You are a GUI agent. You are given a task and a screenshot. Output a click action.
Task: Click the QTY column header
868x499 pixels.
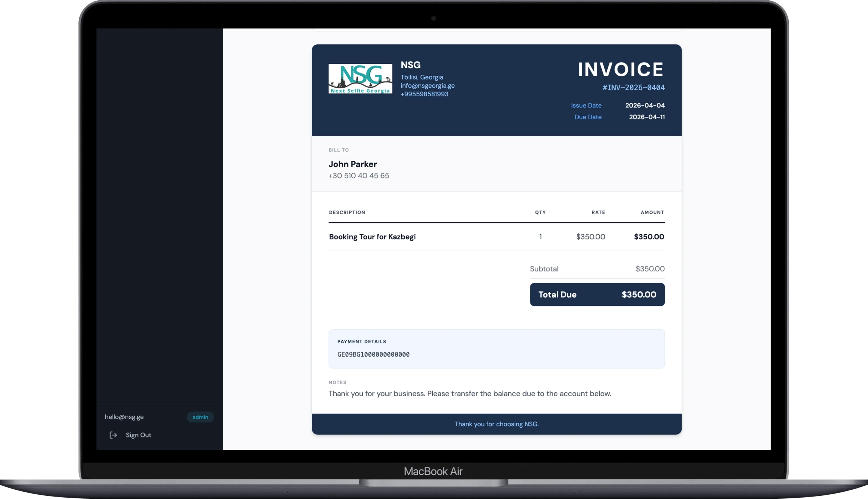point(540,212)
